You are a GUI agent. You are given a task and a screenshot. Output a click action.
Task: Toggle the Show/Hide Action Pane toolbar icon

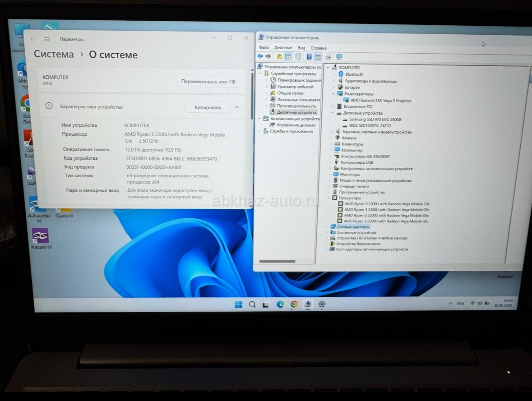[318, 57]
